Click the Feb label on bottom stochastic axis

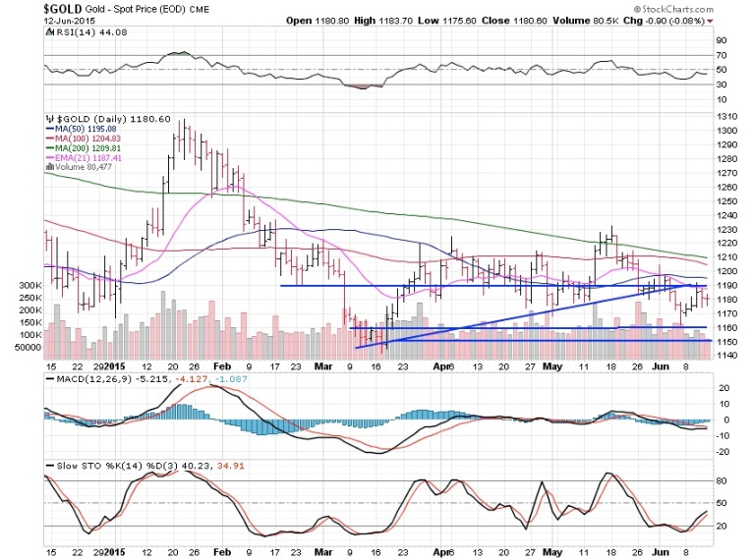click(x=222, y=552)
